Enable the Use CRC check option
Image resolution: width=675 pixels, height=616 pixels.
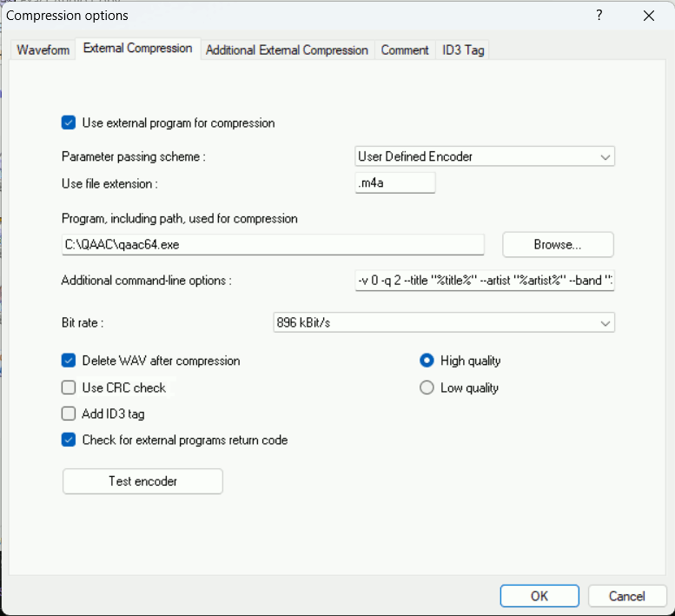69,387
